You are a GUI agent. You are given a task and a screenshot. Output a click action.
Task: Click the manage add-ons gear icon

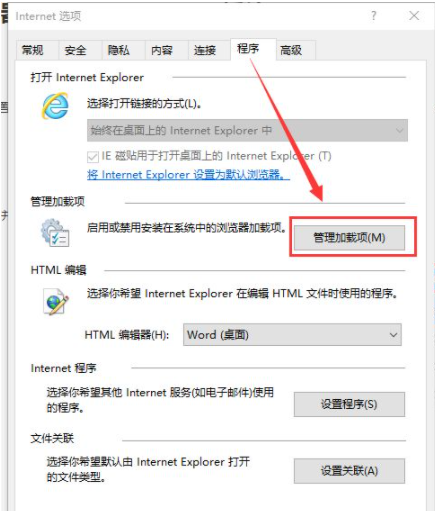[x=55, y=233]
